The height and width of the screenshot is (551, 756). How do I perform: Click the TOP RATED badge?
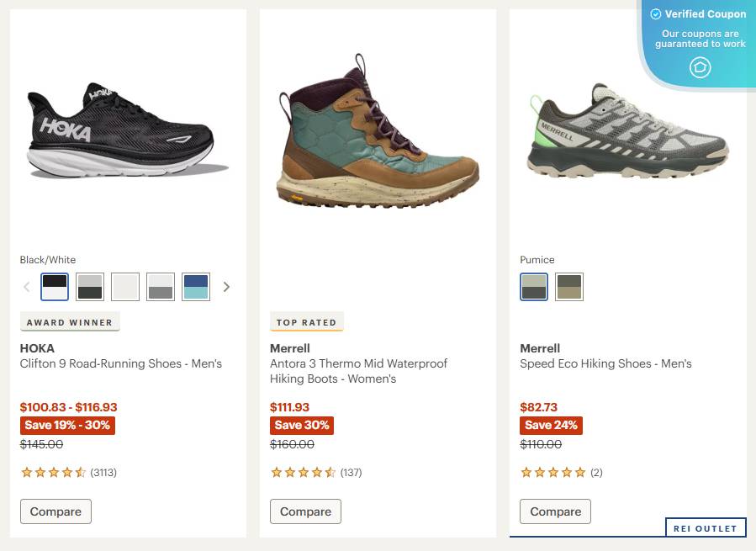(306, 321)
